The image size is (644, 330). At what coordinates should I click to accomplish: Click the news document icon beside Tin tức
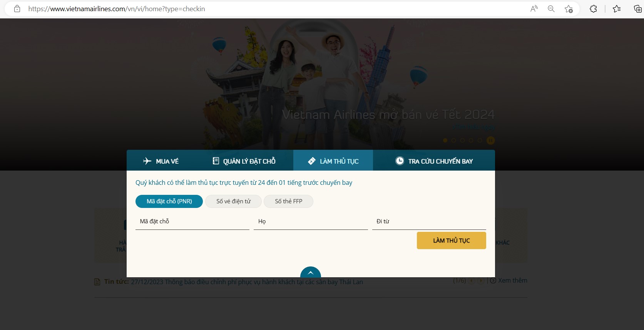[97, 282]
